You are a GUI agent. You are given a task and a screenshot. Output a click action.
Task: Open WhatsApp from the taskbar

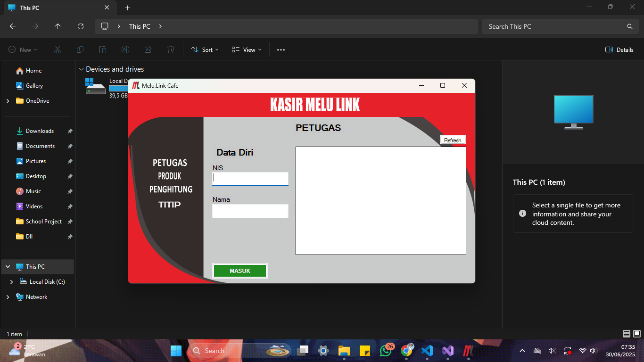point(386,351)
